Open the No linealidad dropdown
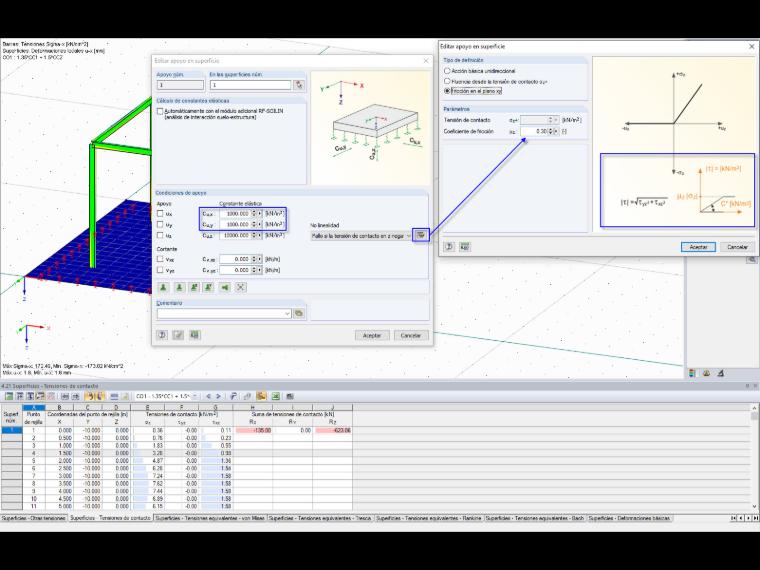This screenshot has width=760, height=570. [408, 236]
